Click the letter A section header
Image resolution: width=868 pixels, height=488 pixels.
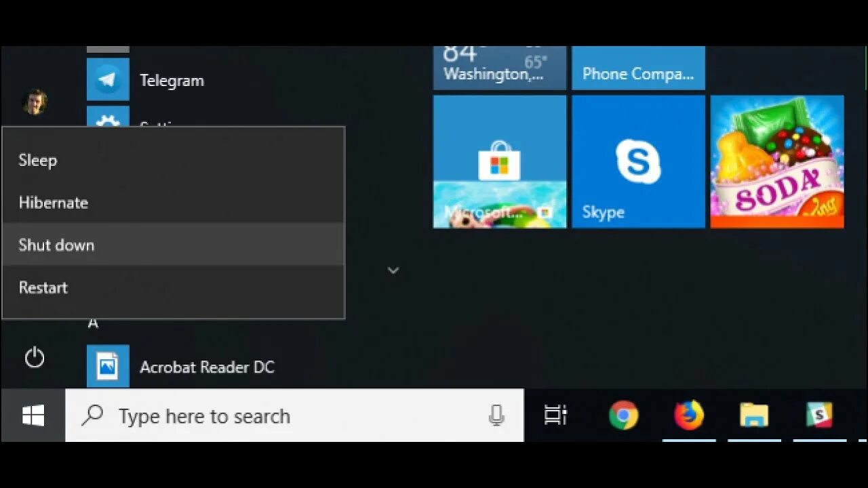[x=93, y=324]
